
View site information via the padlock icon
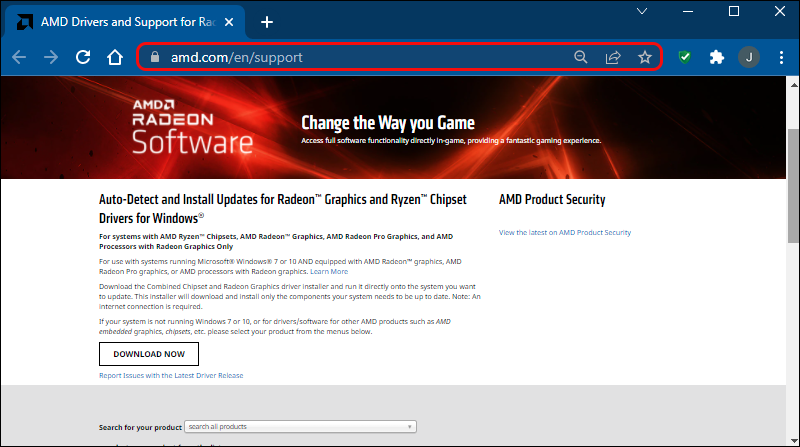point(155,57)
